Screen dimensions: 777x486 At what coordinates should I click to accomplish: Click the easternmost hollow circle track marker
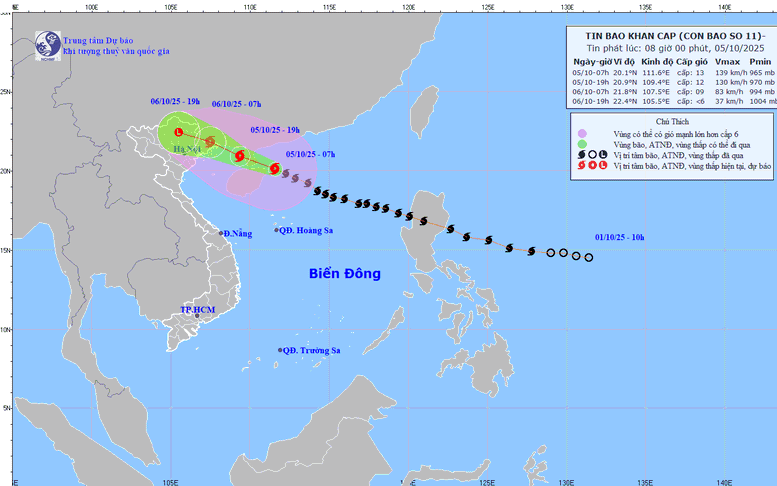(x=588, y=257)
